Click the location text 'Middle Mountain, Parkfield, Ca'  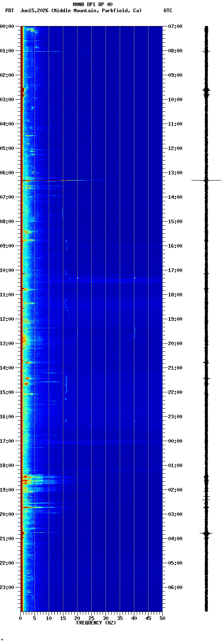pyautogui.click(x=97, y=11)
